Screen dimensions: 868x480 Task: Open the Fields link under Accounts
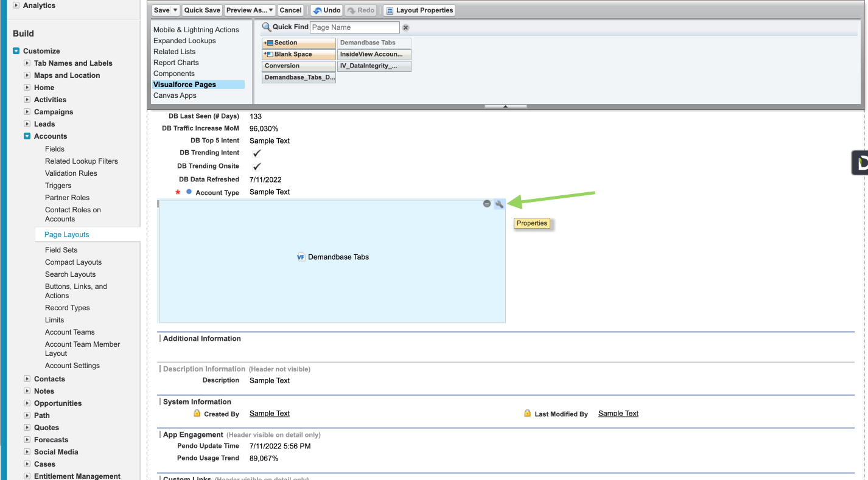click(x=55, y=149)
